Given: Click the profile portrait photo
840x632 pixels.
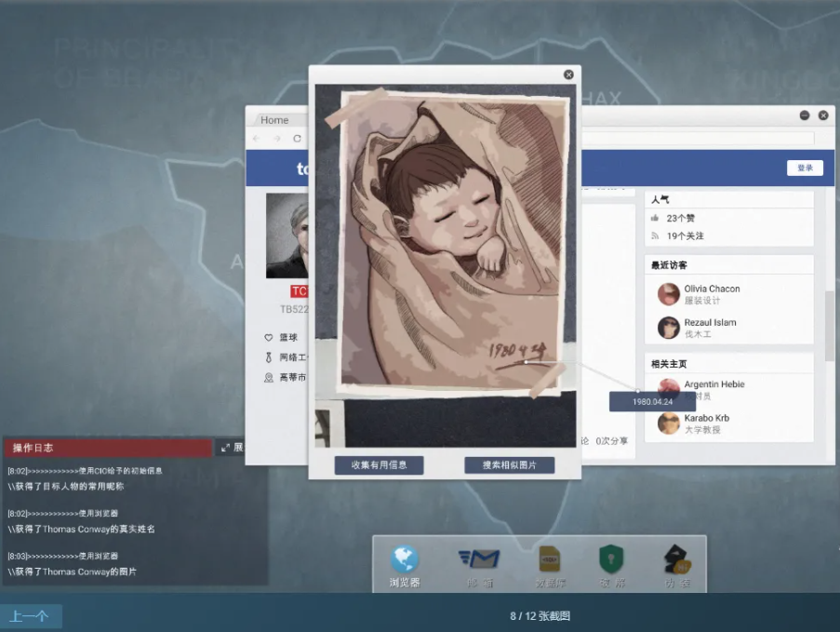Looking at the screenshot, I should coord(287,235).
